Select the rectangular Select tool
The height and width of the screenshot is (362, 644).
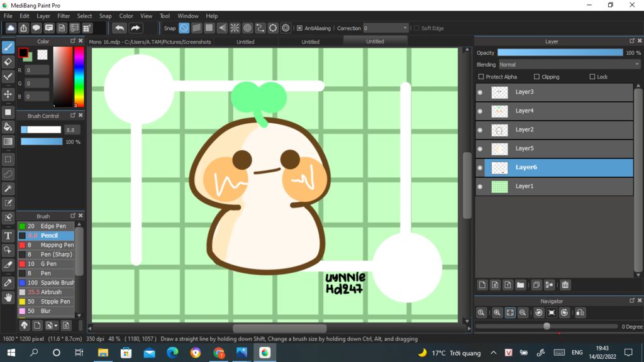click(8, 159)
